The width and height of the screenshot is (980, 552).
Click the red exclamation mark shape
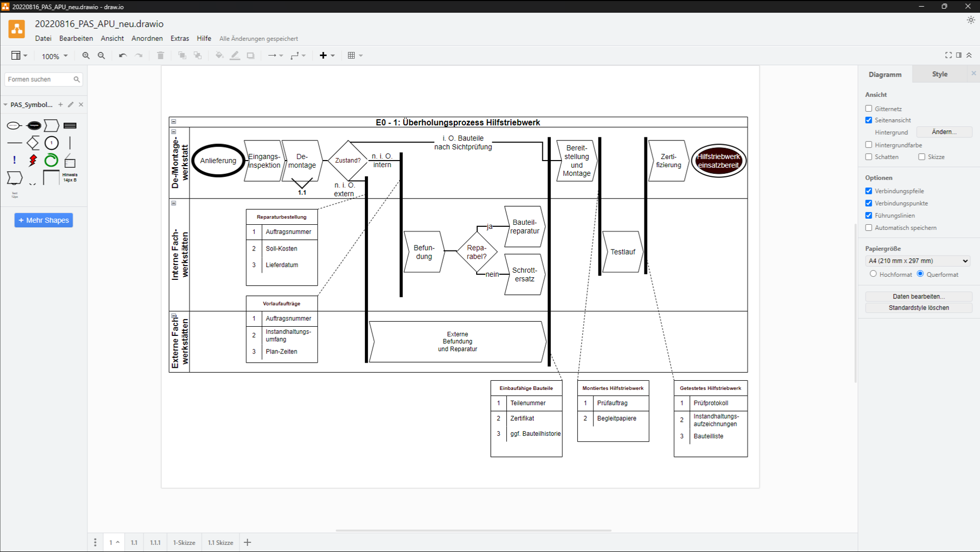14,161
